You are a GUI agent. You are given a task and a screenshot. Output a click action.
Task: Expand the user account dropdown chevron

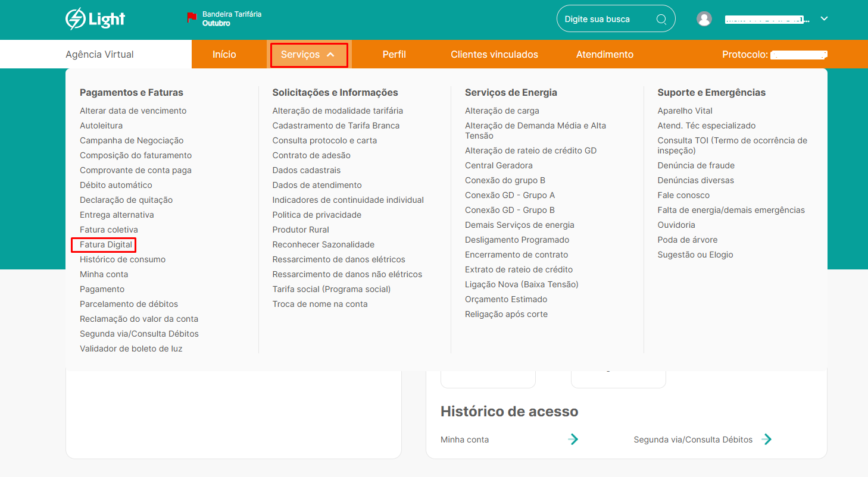coord(824,18)
